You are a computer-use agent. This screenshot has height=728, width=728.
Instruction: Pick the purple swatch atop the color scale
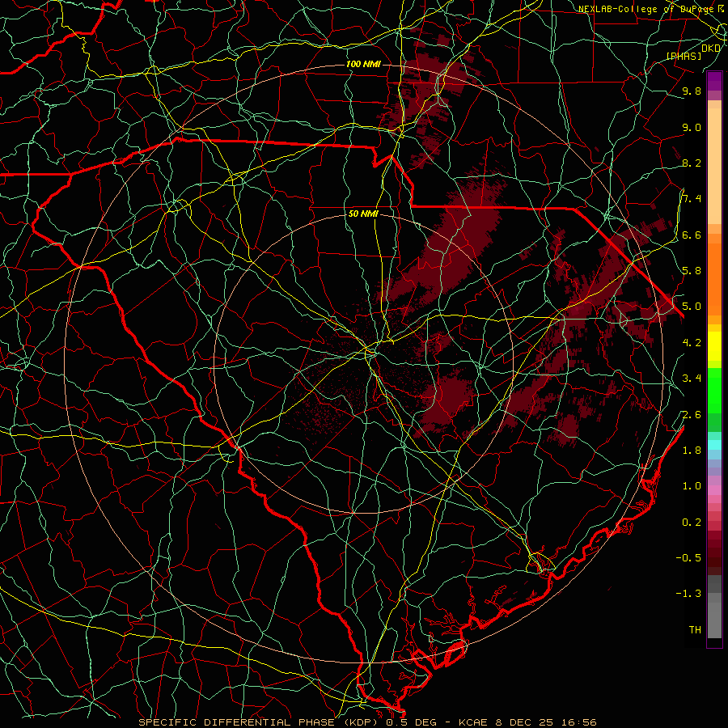[x=714, y=81]
